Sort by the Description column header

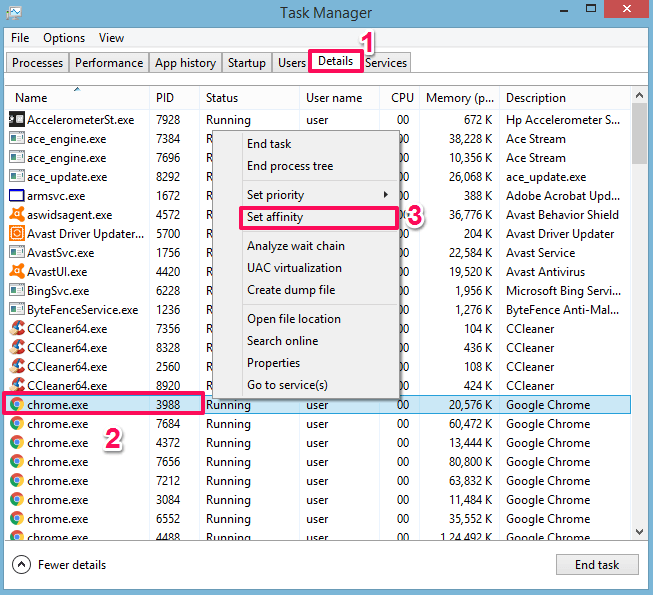point(566,98)
